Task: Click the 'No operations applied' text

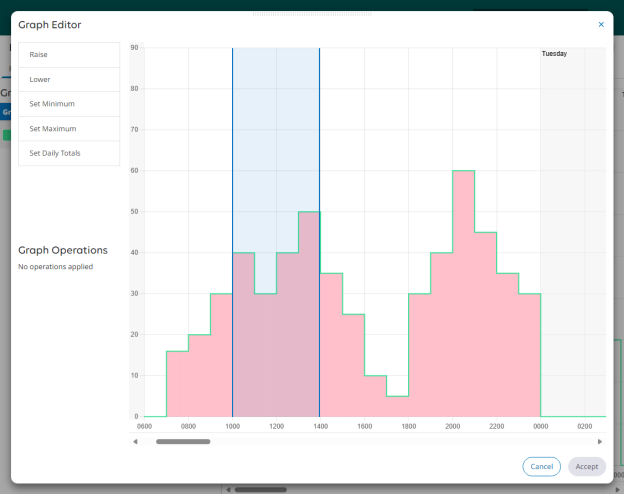Action: click(x=56, y=267)
